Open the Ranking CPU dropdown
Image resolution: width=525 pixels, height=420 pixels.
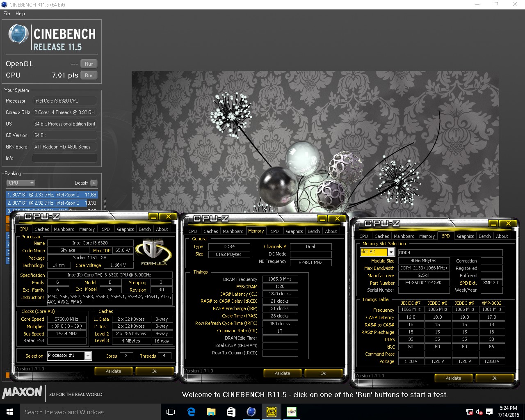click(21, 183)
